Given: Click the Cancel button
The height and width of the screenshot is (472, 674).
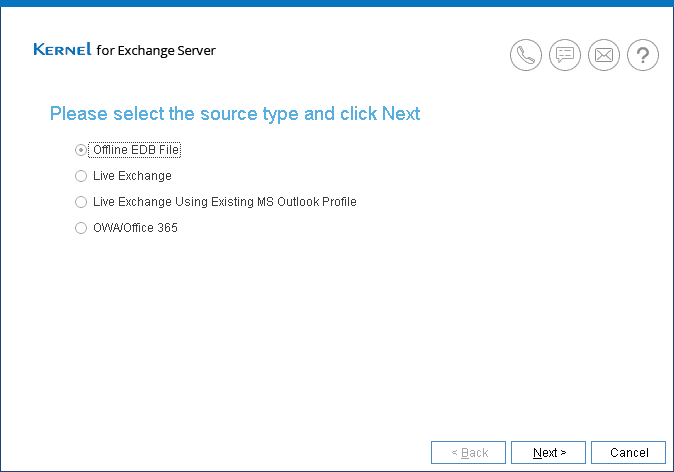Looking at the screenshot, I should pos(628,453).
